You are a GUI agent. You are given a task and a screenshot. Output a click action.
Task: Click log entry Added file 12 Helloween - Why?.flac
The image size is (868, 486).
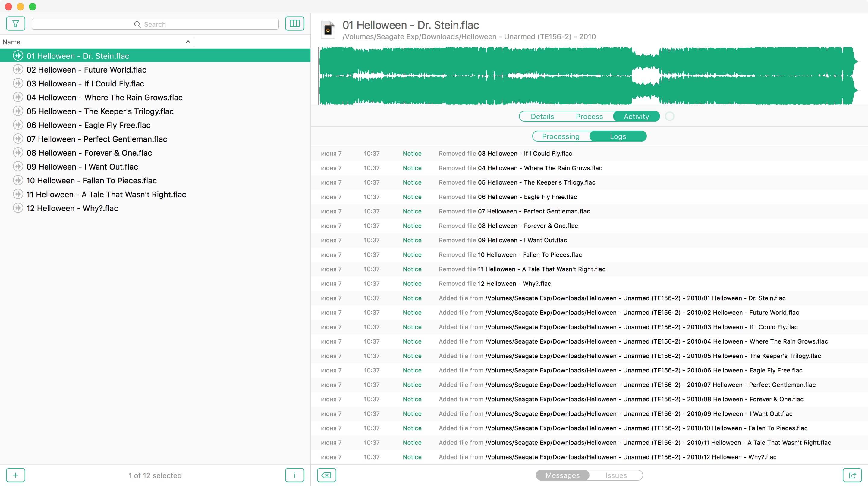coord(589,457)
